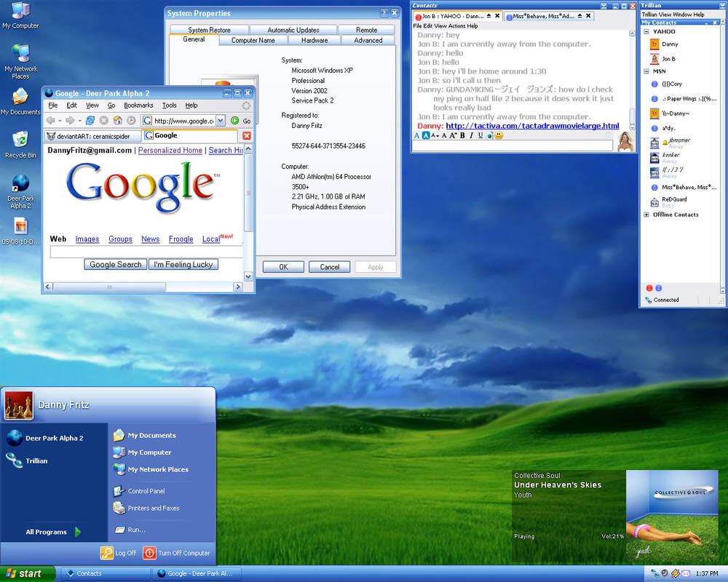Open the Tools menu in browser
The width and height of the screenshot is (728, 582).
tap(169, 105)
